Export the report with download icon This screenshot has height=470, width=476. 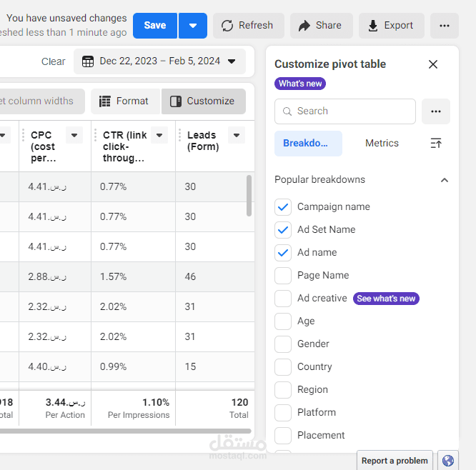[391, 26]
